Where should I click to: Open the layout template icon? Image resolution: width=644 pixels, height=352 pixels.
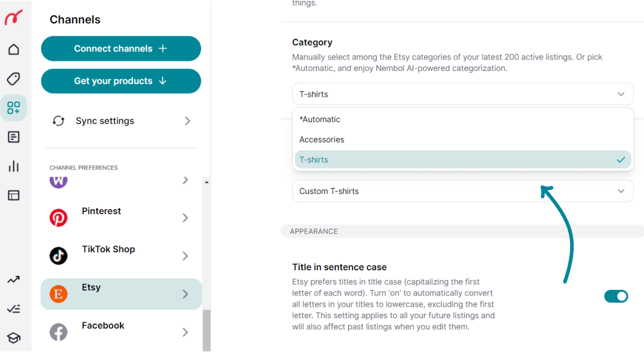tap(14, 195)
